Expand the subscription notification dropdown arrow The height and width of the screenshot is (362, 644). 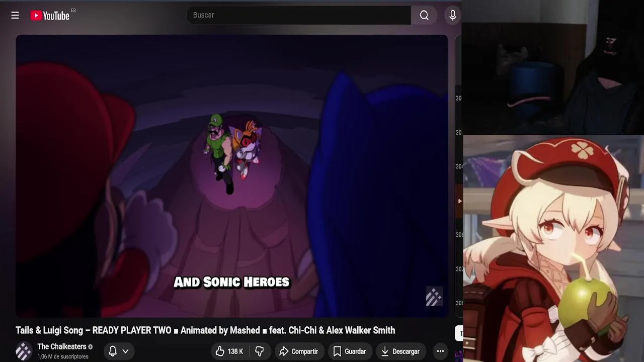(125, 351)
